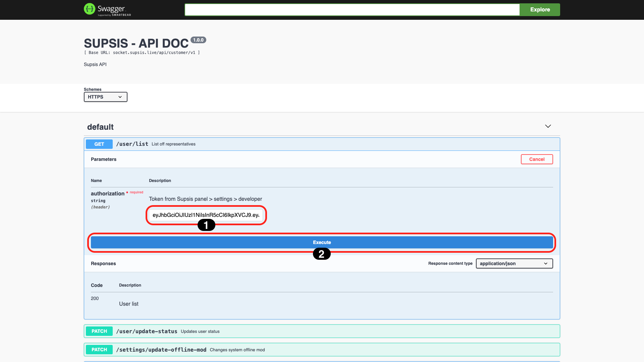Select the base URL text
This screenshot has width=644, height=362.
142,53
